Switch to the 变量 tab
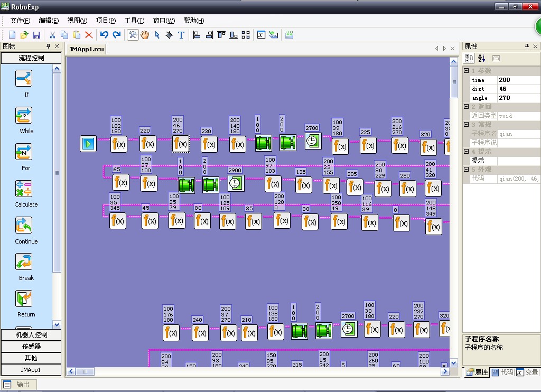541x392 pixels. tap(527, 372)
